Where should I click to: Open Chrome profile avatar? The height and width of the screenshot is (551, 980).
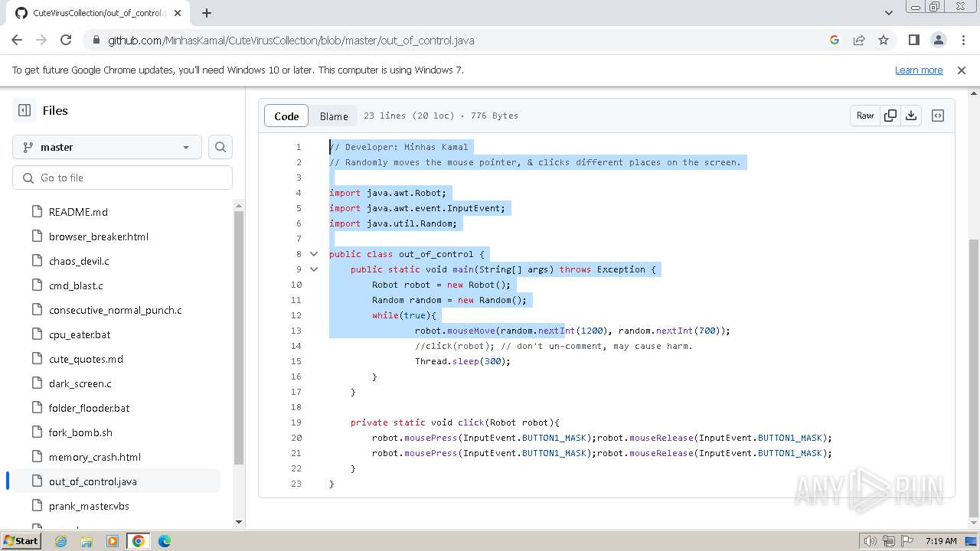939,40
